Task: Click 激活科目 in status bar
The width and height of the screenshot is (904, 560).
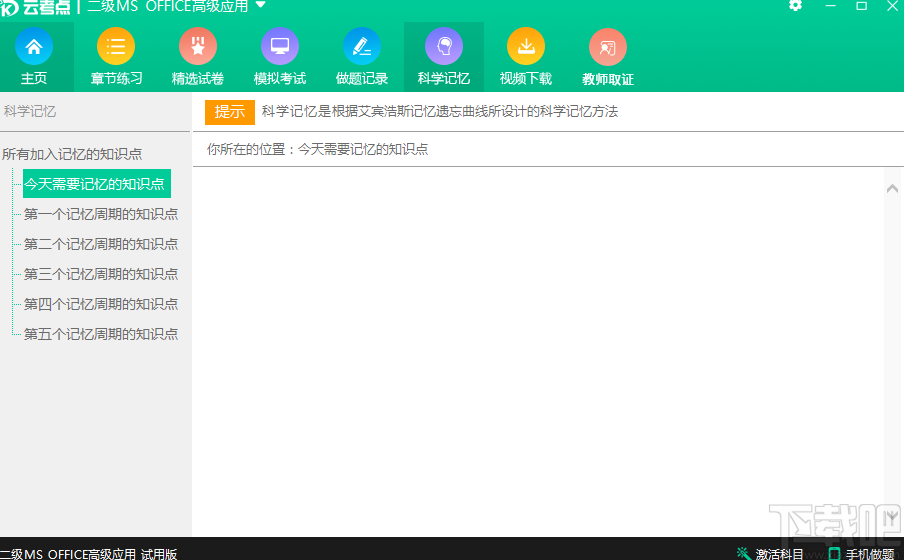Action: (770, 554)
